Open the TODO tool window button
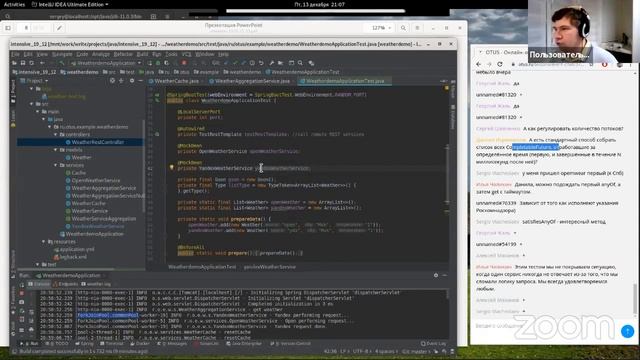The width and height of the screenshot is (640, 360). (x=58, y=344)
